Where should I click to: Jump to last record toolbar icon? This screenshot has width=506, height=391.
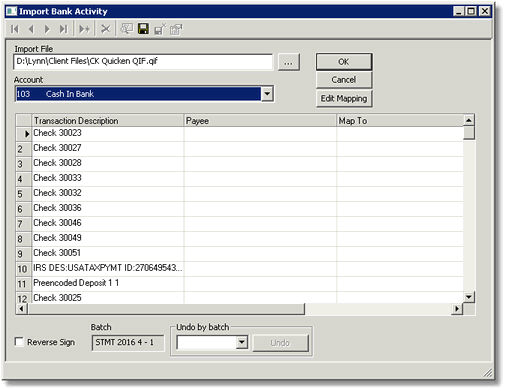[x=63, y=29]
